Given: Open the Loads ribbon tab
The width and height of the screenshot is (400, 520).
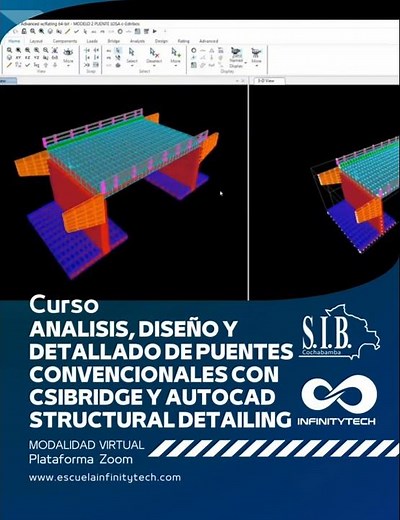Looking at the screenshot, I should pyautogui.click(x=92, y=41).
